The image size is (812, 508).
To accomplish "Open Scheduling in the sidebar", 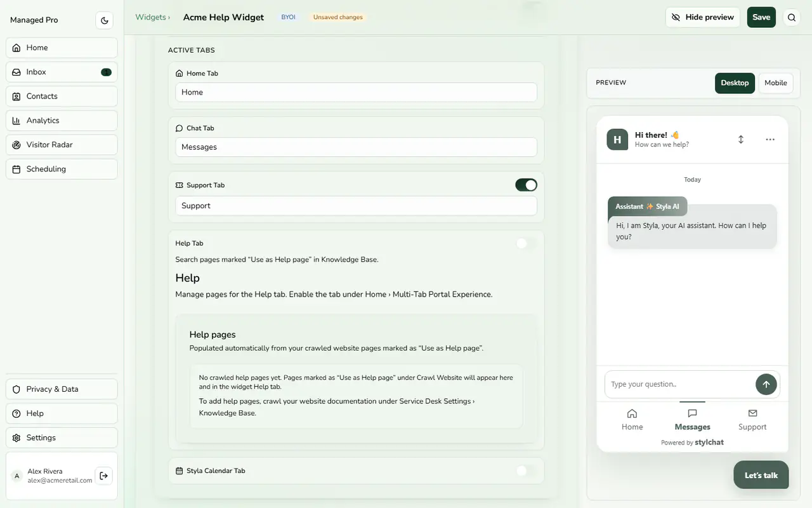I will pos(62,169).
